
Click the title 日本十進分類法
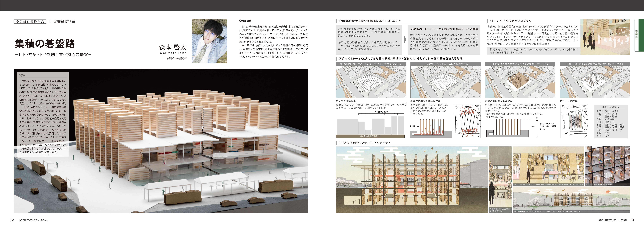point(610,107)
